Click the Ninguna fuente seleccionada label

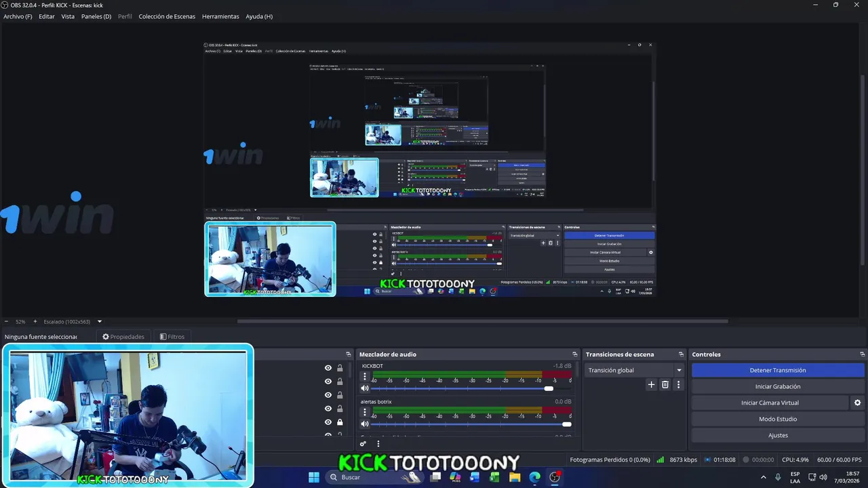click(41, 337)
